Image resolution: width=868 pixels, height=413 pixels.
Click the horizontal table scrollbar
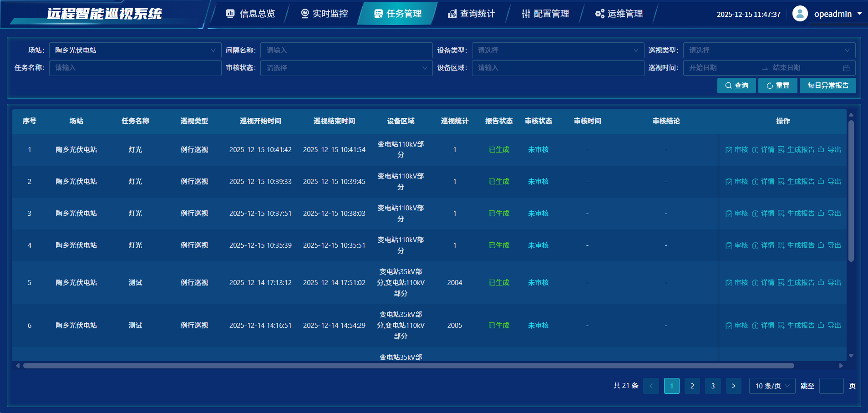pos(409,366)
